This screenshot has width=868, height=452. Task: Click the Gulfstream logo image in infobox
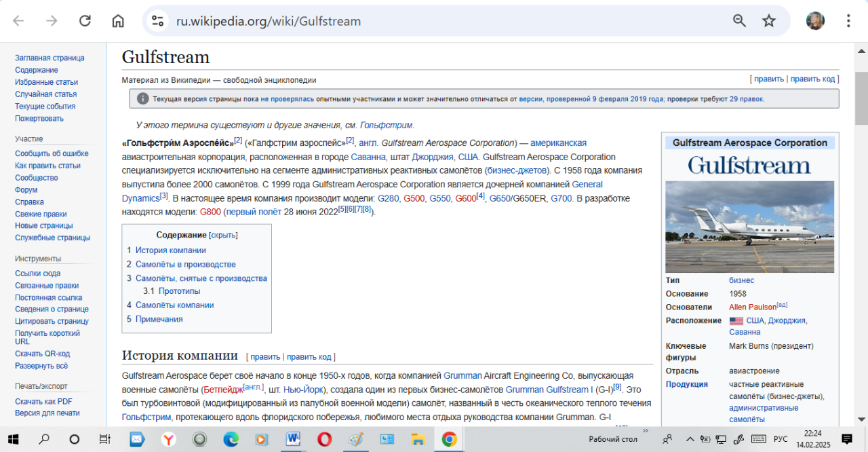(x=749, y=165)
